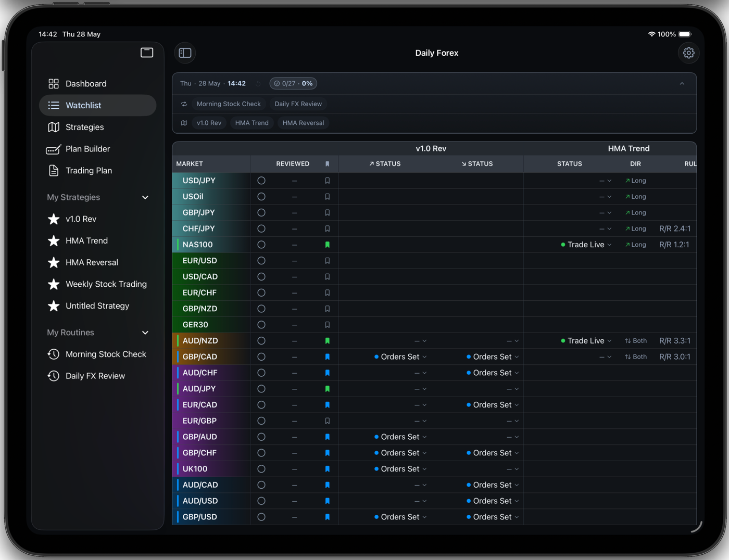Click the green color tag on AUD/NZD
The width and height of the screenshot is (729, 560).
(178, 341)
